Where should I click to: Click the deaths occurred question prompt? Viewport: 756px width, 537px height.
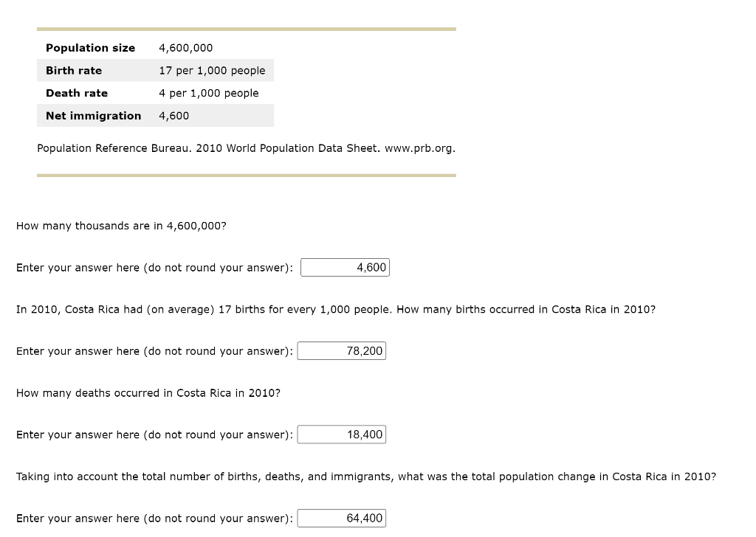(148, 392)
